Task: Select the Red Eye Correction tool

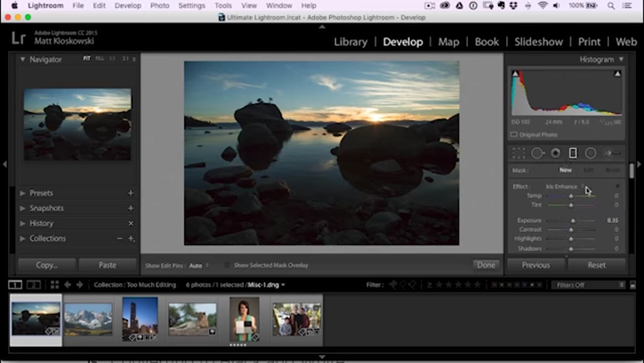Action: tap(555, 153)
